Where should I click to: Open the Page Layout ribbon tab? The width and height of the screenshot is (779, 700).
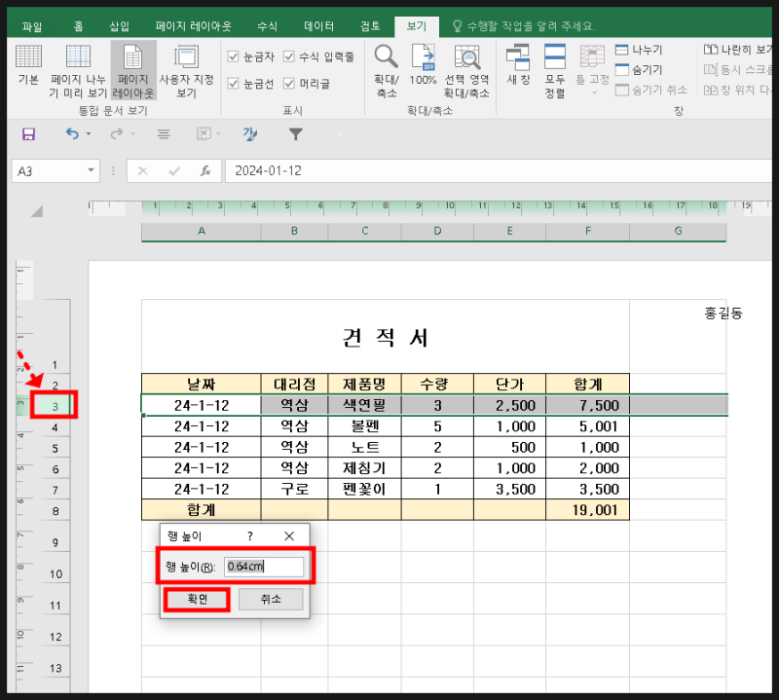[193, 26]
